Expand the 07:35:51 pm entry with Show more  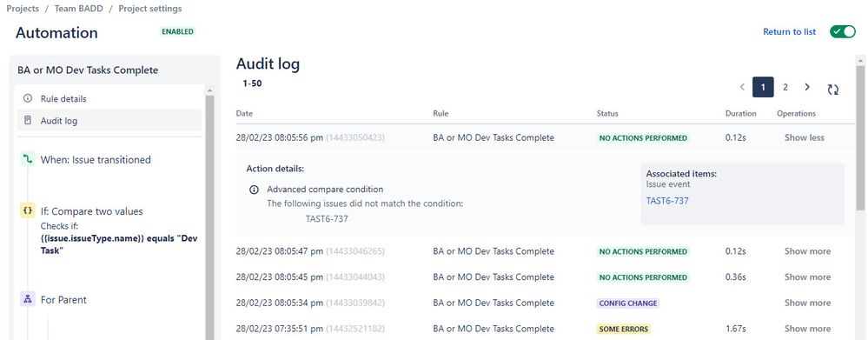click(807, 329)
